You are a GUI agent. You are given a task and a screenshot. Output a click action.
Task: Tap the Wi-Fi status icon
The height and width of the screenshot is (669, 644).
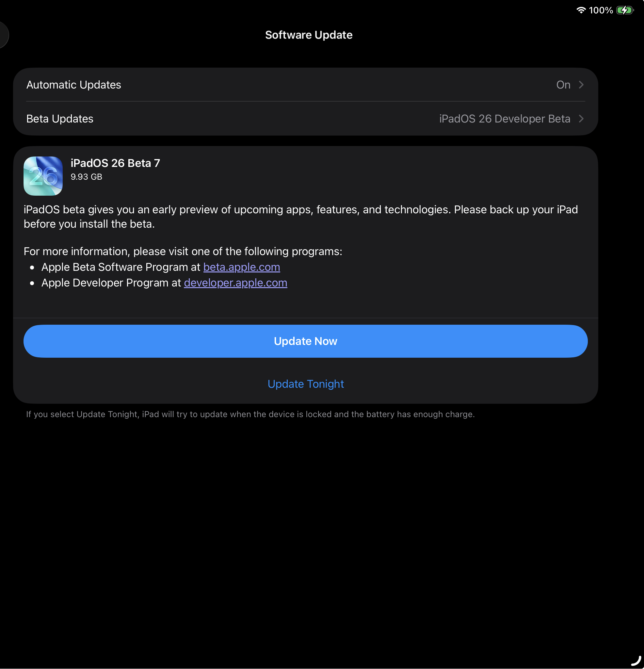[581, 10]
